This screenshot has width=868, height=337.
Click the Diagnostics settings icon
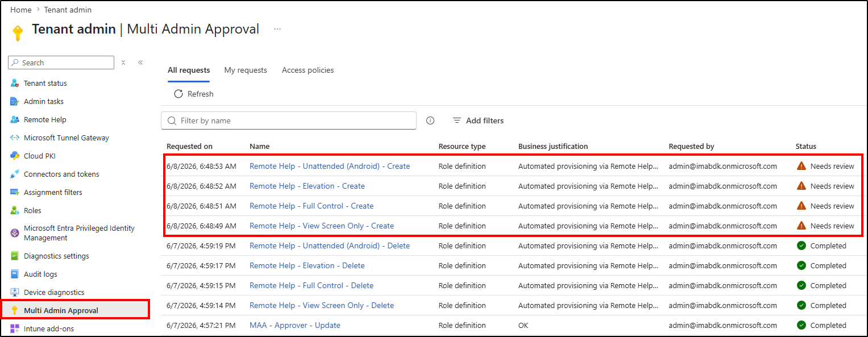pos(15,256)
